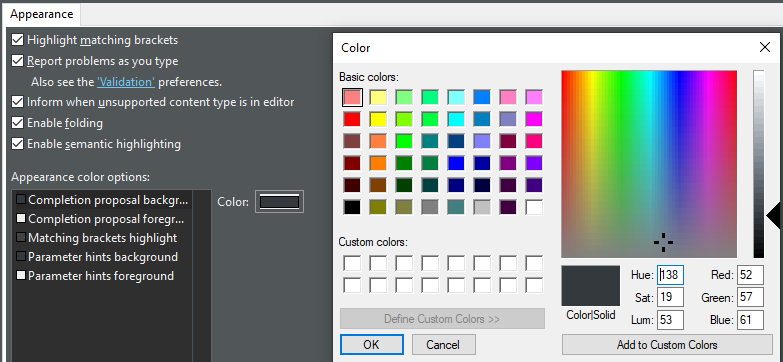This screenshot has width=783, height=362.
Task: Select the magenta basic color swatch
Action: [x=534, y=119]
